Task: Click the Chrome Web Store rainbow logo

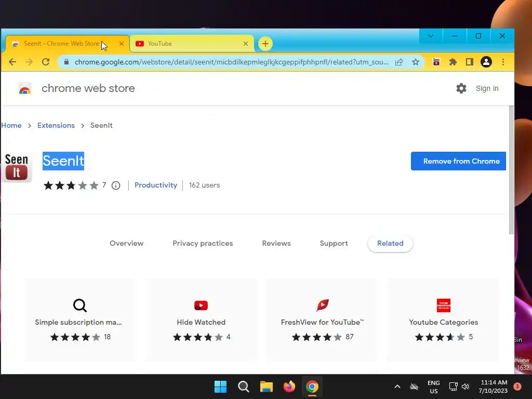Action: pos(25,88)
